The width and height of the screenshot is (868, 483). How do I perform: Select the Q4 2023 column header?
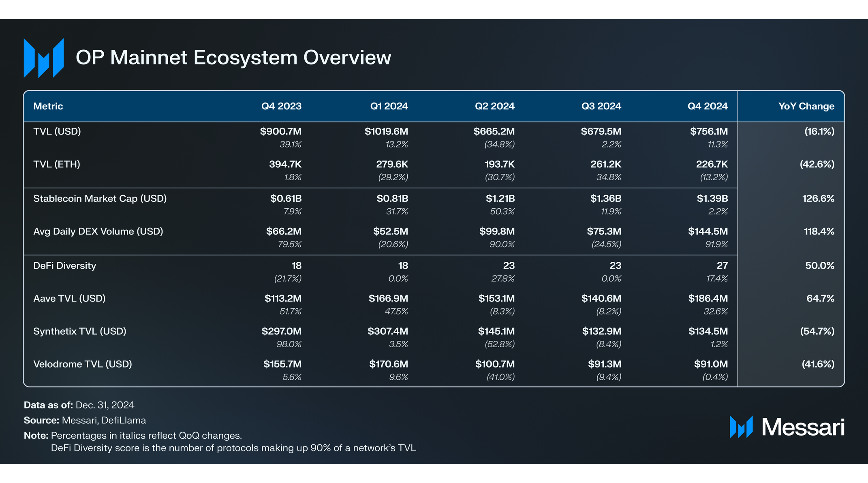[x=281, y=106]
